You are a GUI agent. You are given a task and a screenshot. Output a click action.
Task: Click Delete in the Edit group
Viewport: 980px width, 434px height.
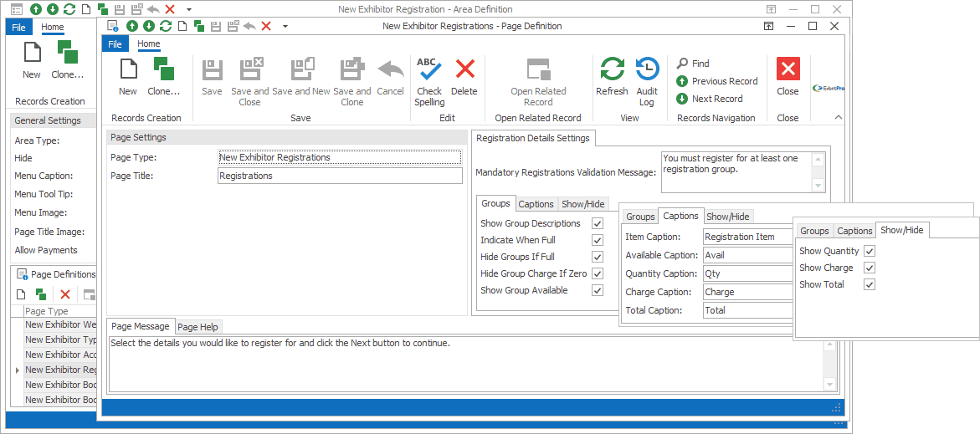click(464, 78)
